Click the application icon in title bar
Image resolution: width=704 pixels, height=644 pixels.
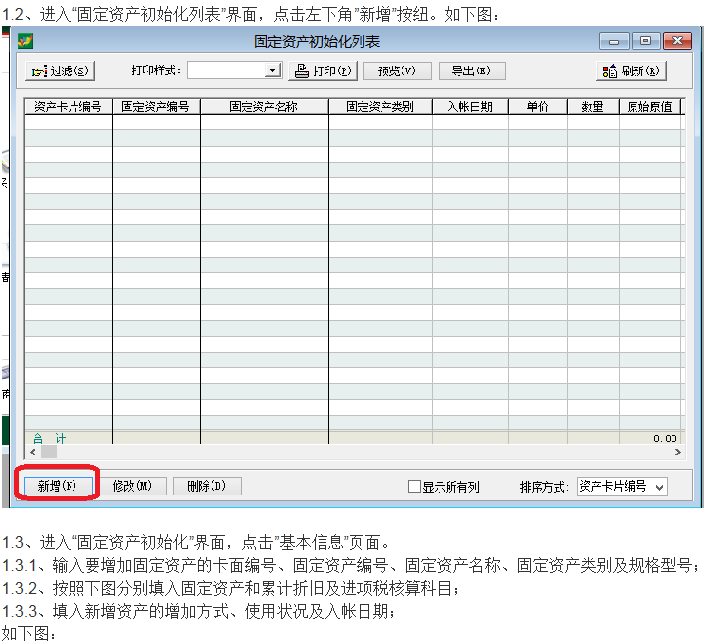point(25,41)
